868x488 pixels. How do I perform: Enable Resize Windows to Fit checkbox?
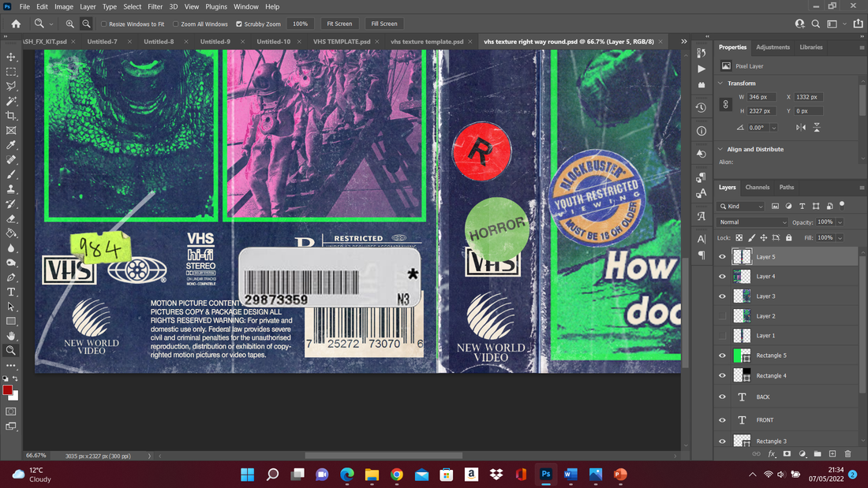(103, 24)
